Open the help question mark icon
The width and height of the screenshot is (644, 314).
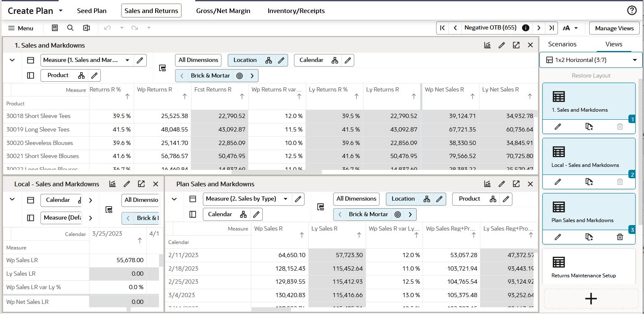(x=631, y=11)
